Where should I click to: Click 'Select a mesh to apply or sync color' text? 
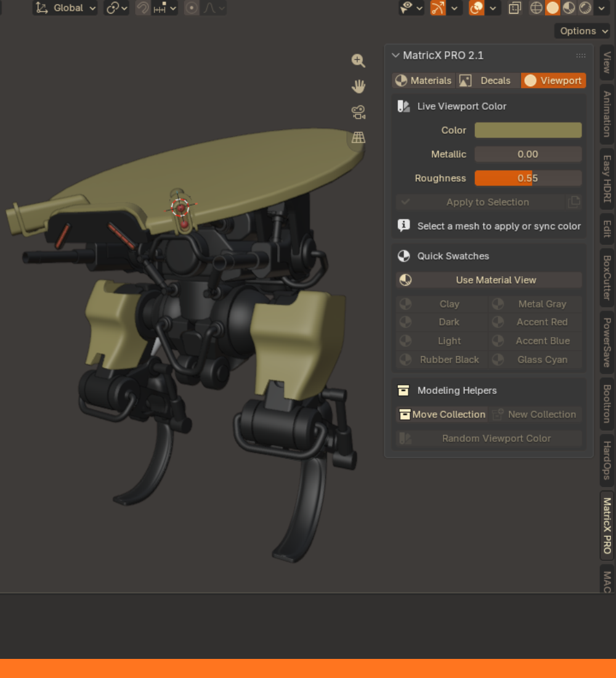499,226
